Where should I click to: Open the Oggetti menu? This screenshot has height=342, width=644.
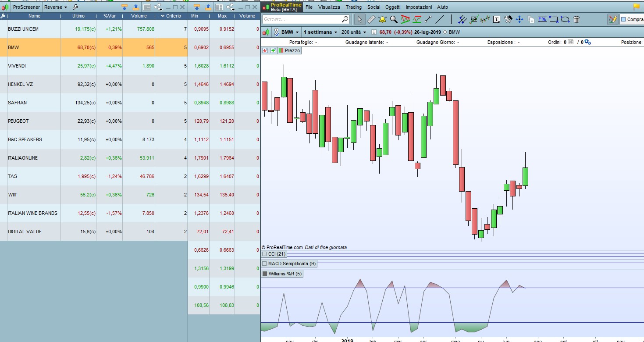pyautogui.click(x=393, y=7)
